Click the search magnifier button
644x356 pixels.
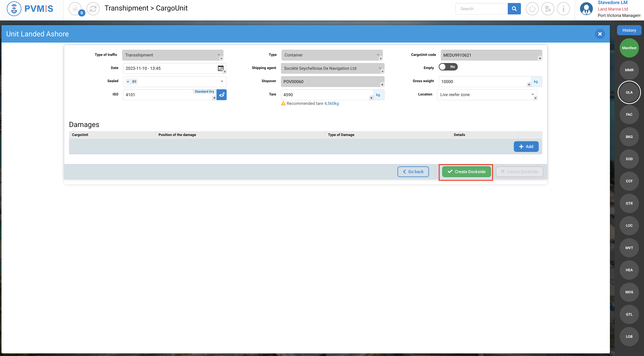click(514, 9)
